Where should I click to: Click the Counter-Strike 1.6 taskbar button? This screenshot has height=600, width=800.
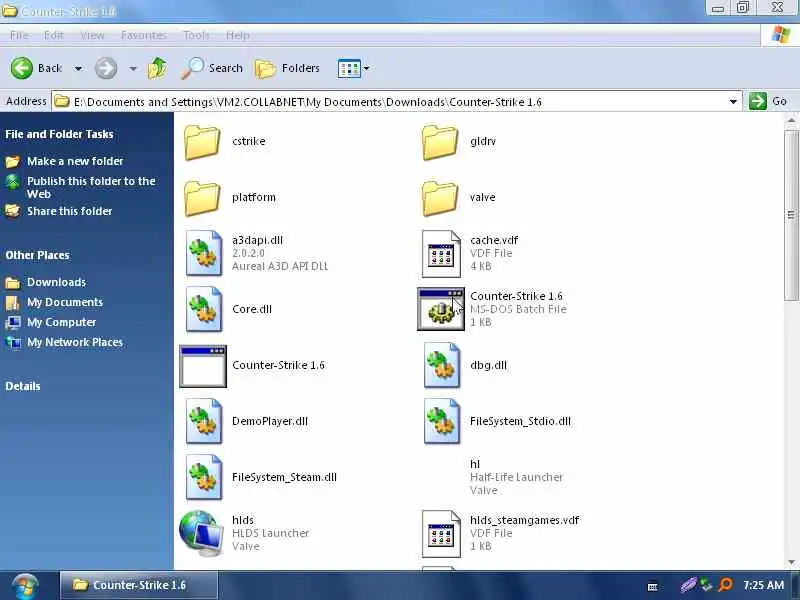pyautogui.click(x=139, y=585)
